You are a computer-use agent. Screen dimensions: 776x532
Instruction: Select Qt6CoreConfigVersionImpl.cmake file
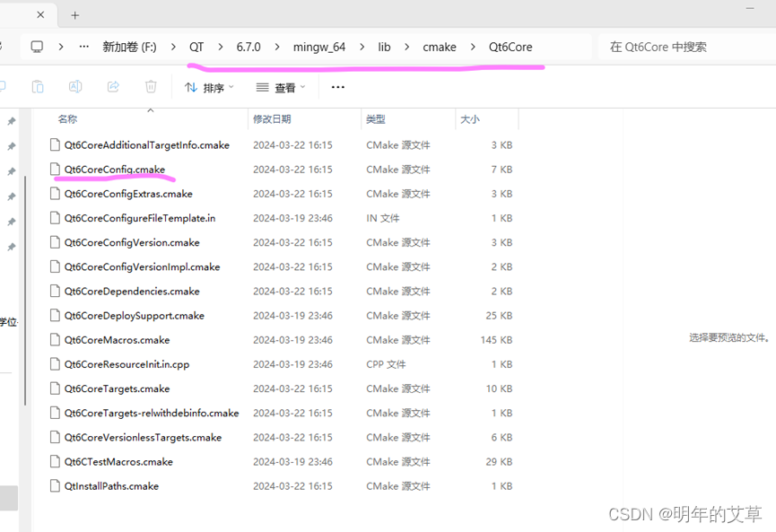coord(142,266)
